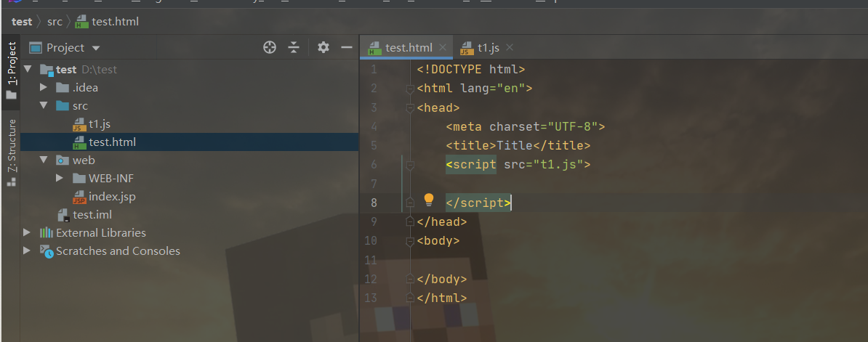Screen dimensions: 868x342
Task: Click the Scratches and Consoles icon
Action: pyautogui.click(x=47, y=251)
